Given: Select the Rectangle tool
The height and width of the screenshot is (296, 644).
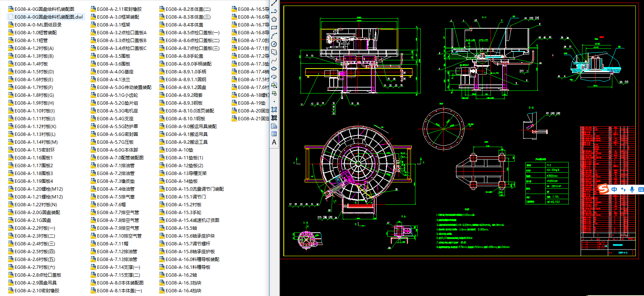Looking at the screenshot, I should (274, 28).
